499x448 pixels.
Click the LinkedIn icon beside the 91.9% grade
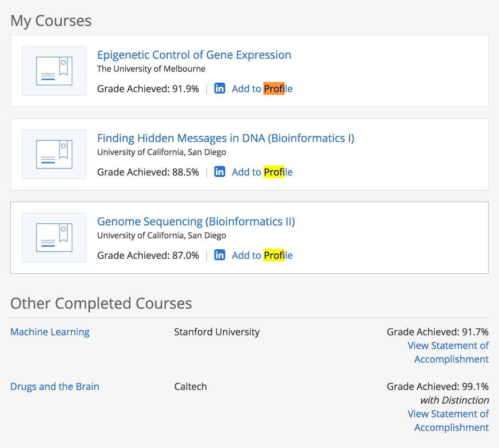pos(220,88)
